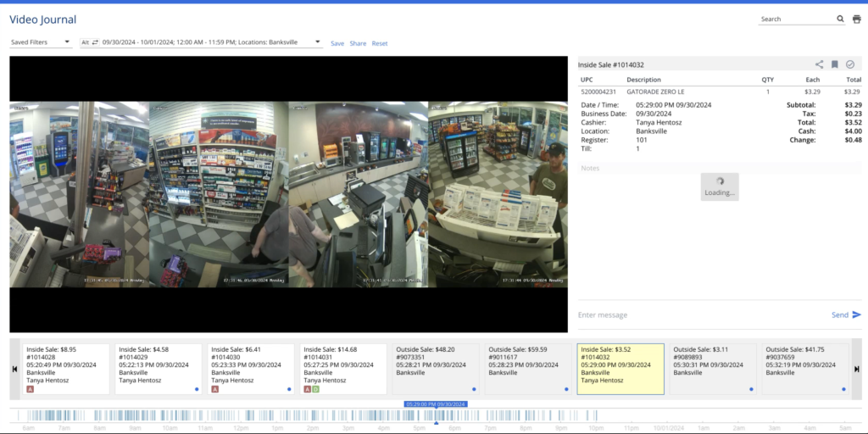Click the print icon
Viewport: 868px width, 434px height.
coord(856,19)
